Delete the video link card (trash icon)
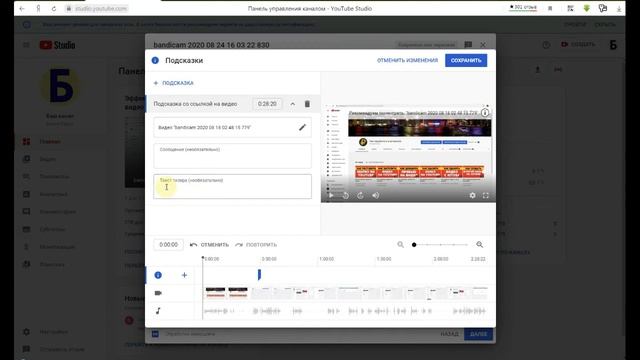 pyautogui.click(x=307, y=104)
